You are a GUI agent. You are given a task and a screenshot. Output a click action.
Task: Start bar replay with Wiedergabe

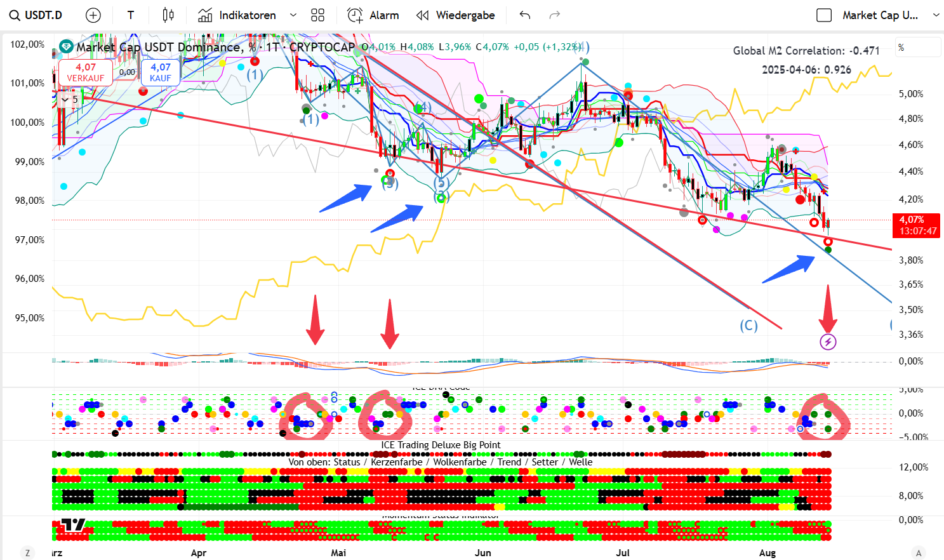click(x=455, y=15)
